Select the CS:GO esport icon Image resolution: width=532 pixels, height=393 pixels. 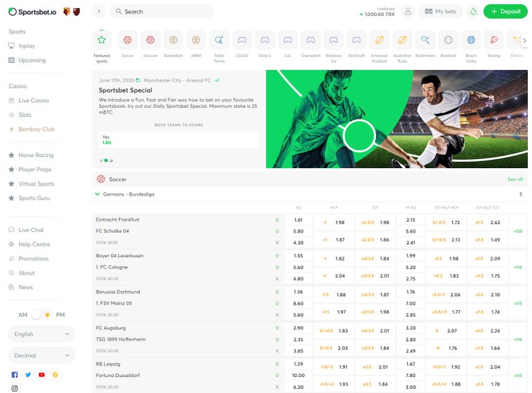click(242, 40)
